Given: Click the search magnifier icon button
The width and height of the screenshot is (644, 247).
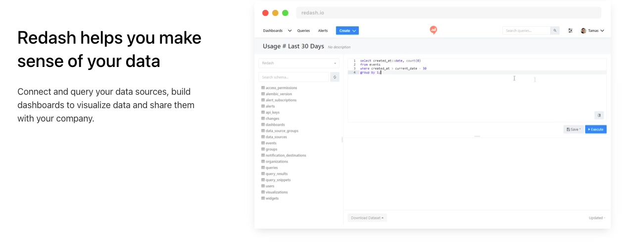Looking at the screenshot, I should pos(555,31).
